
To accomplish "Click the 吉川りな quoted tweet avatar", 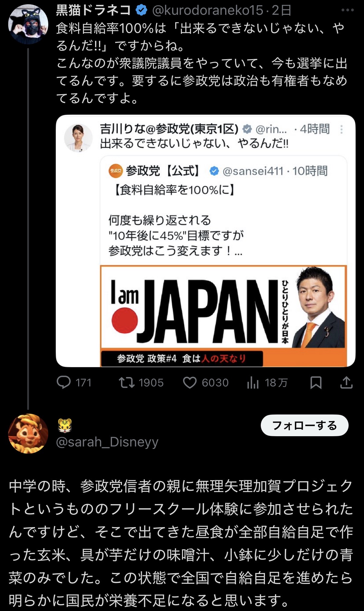I will click(x=78, y=138).
